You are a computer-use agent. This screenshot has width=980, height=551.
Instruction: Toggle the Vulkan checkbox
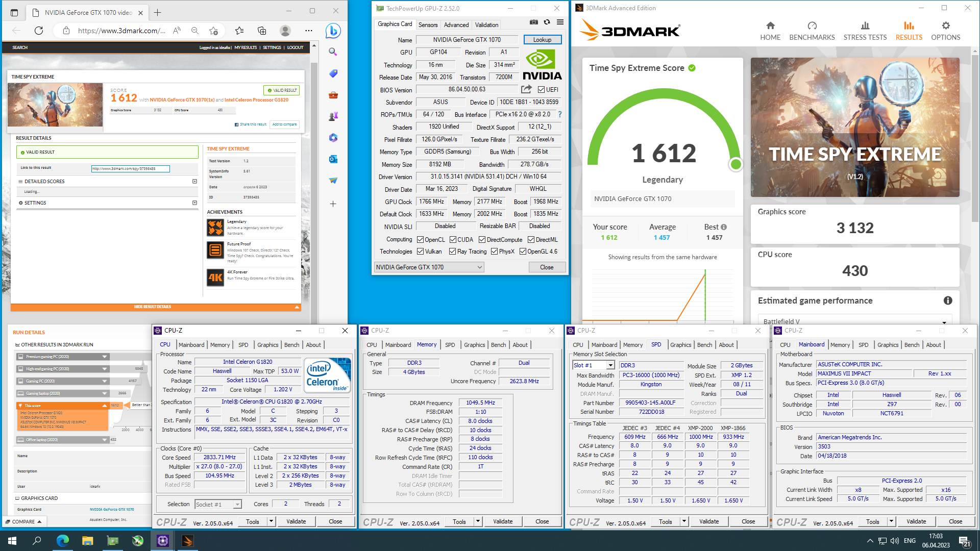[x=420, y=251]
